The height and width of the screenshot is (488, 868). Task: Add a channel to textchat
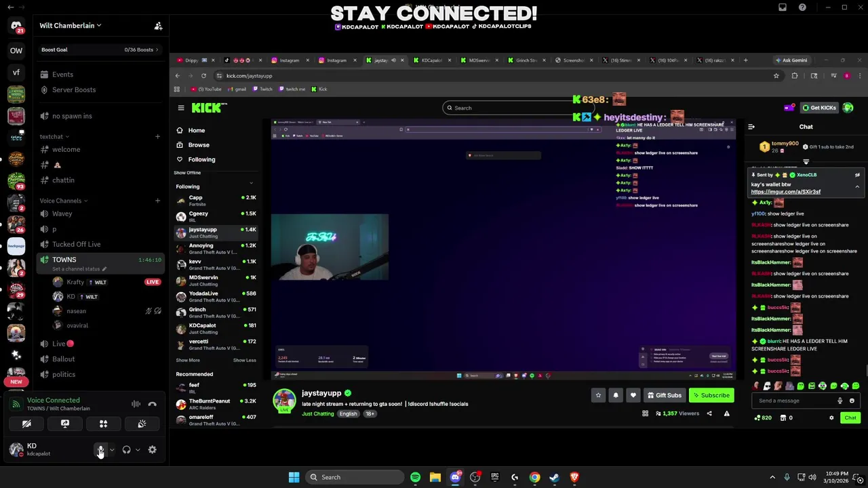pos(157,136)
